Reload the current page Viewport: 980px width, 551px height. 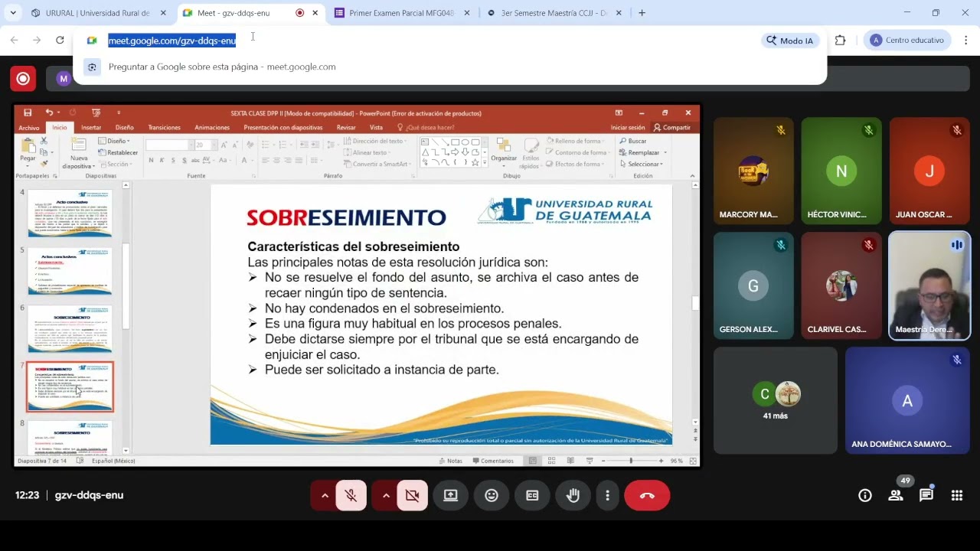(x=60, y=40)
